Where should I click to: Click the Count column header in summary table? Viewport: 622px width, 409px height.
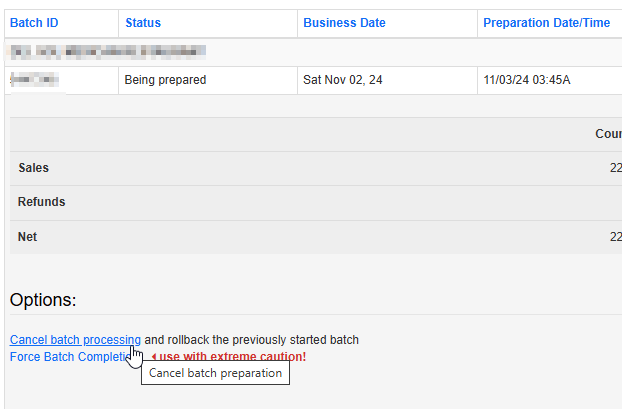coord(608,134)
